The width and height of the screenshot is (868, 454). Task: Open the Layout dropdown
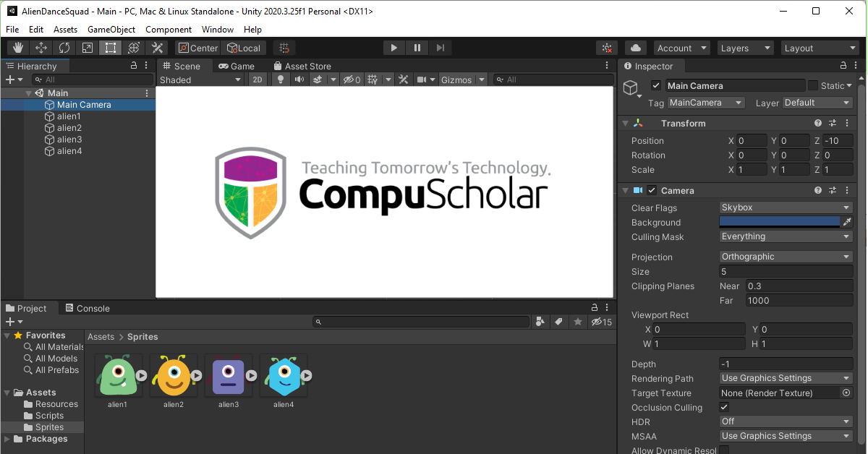[x=820, y=48]
